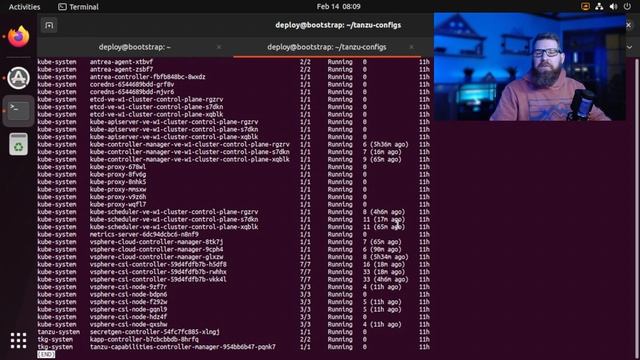Click secretgen-controller-54fc7fc885-xlngj pod
Screen dimensions: 640x360
tap(155, 332)
